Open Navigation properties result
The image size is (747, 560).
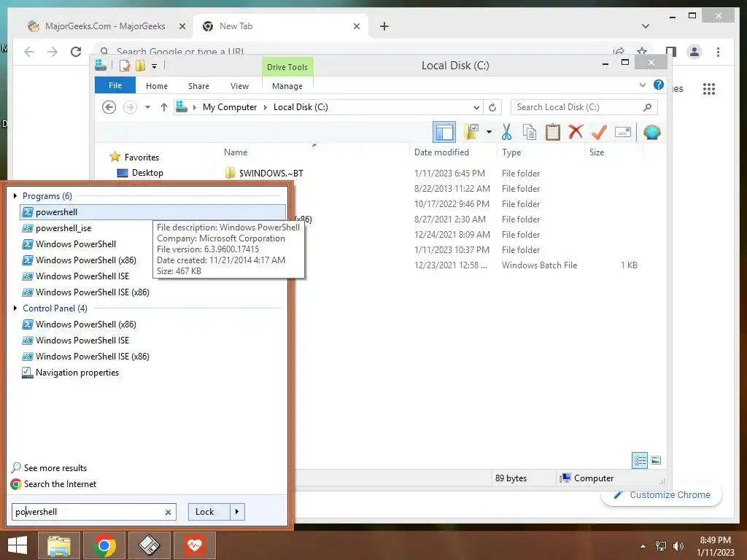77,373
